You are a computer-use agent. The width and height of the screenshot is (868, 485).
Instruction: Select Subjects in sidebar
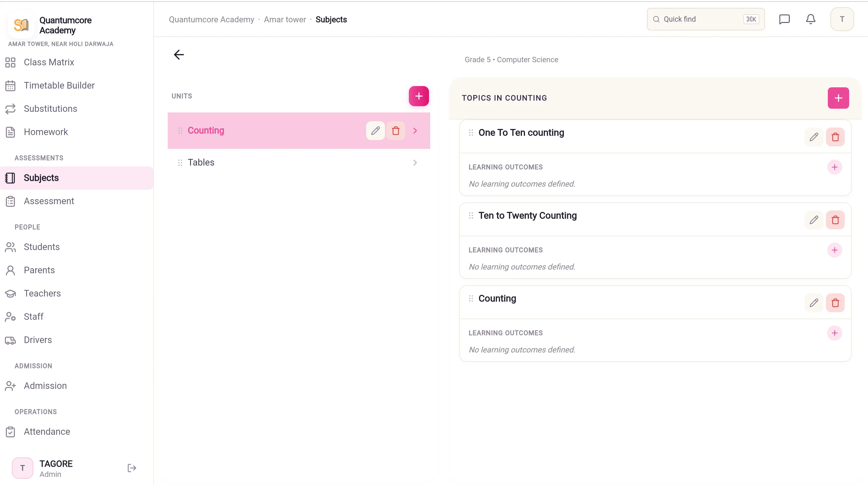pos(77,178)
